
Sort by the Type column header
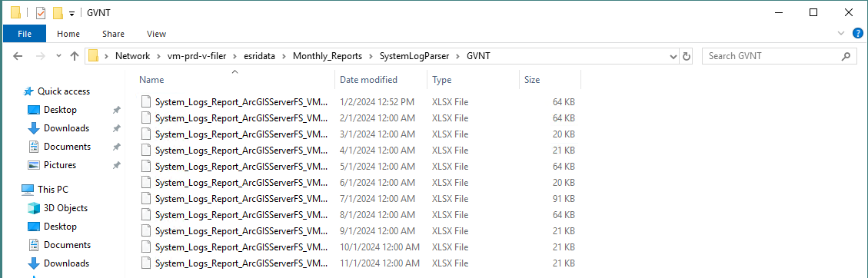point(474,80)
